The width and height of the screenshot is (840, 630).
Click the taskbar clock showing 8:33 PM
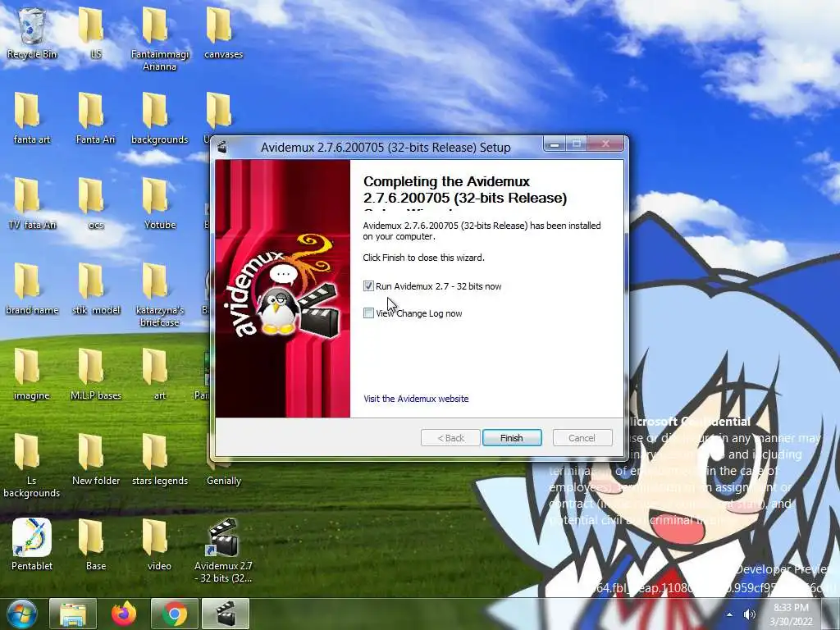click(791, 614)
